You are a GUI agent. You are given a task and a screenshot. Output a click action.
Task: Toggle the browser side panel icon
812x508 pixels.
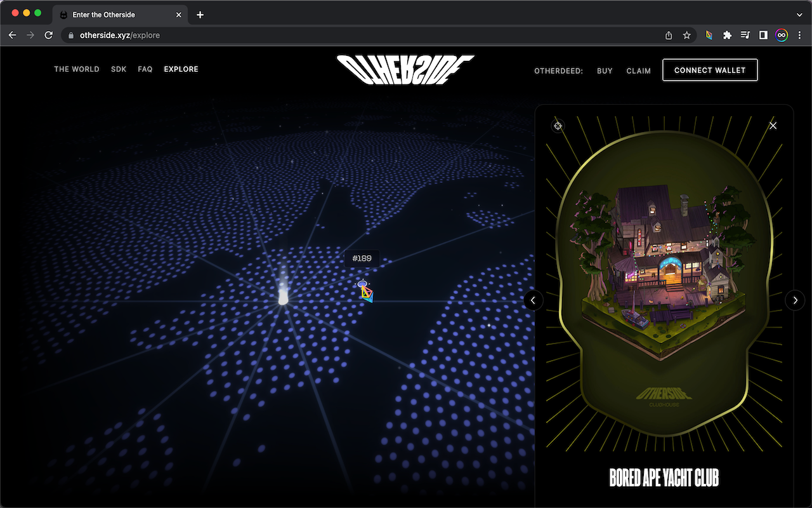pos(763,36)
